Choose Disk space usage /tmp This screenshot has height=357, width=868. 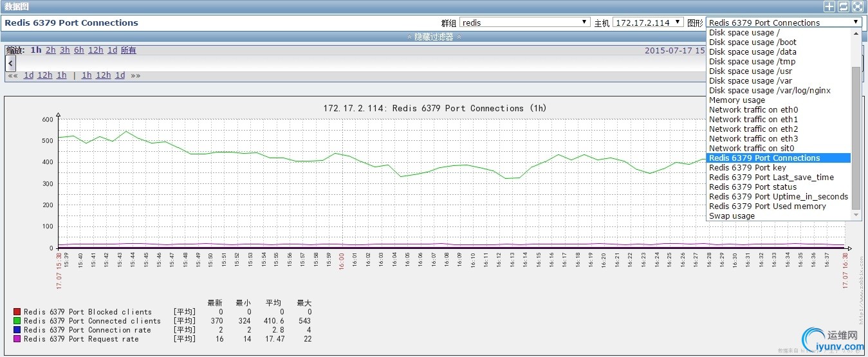[779, 62]
